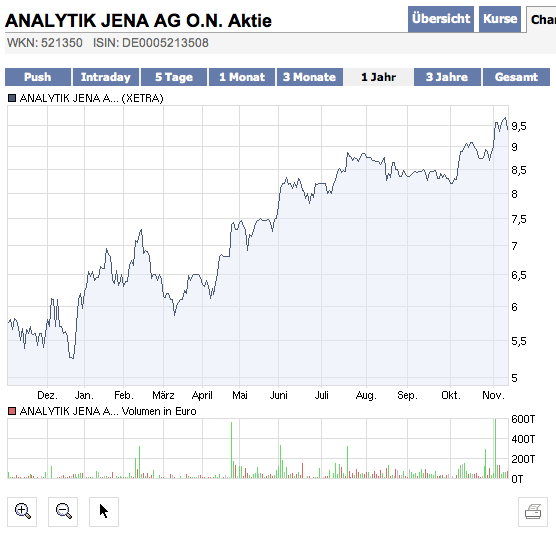556x536 pixels.
Task: Select the 1 Monat timeframe
Action: click(x=242, y=77)
